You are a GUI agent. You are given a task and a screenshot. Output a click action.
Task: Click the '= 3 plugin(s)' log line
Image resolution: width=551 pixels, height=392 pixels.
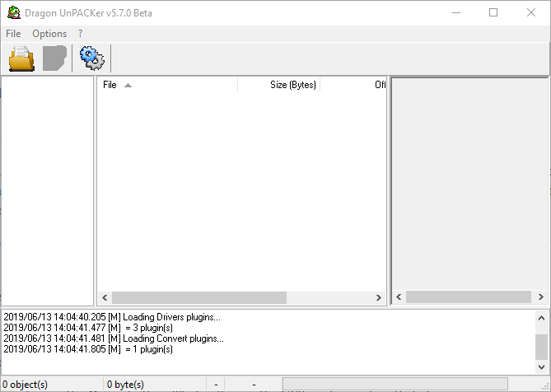click(88, 328)
